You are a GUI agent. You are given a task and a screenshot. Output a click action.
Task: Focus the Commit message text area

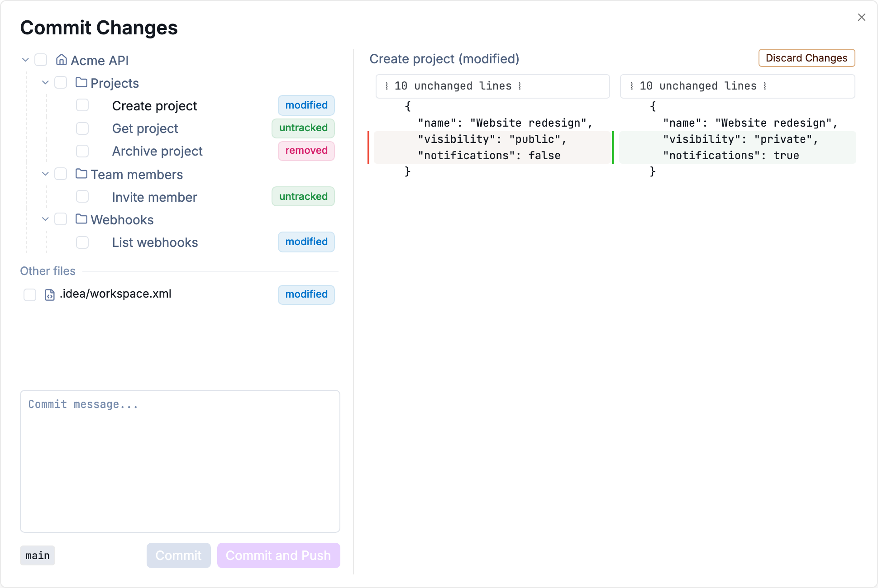point(180,461)
